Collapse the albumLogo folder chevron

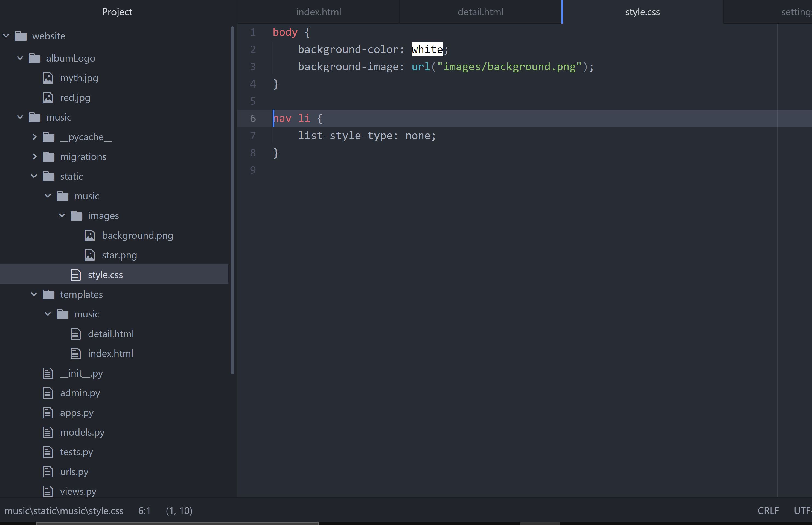(x=20, y=58)
